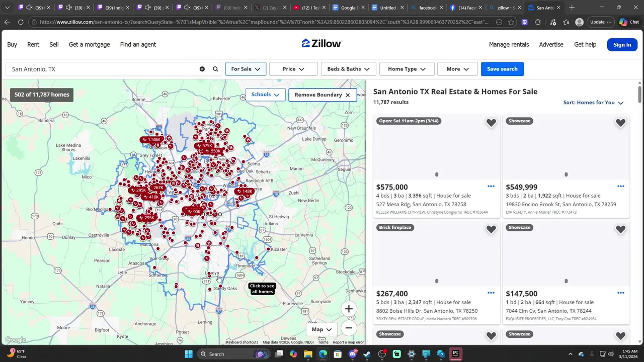The image size is (644, 362).
Task: Add page to favorites with star icon
Action: tap(511, 22)
